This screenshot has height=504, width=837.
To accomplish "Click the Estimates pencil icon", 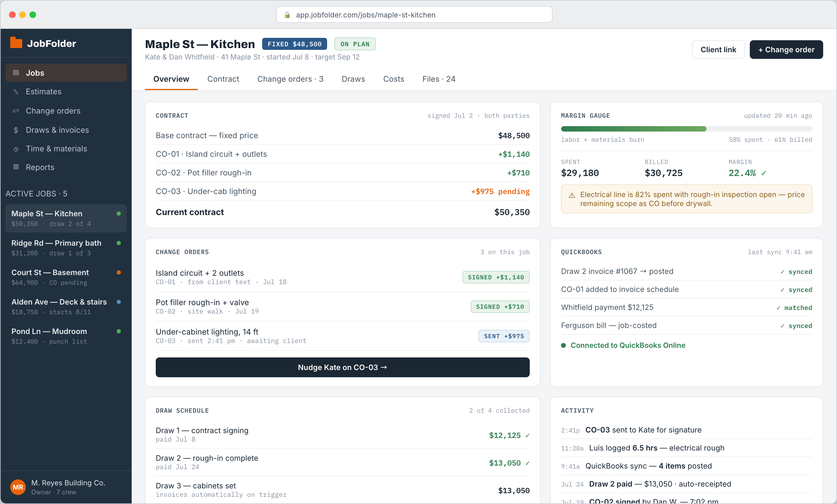I will pyautogui.click(x=16, y=92).
